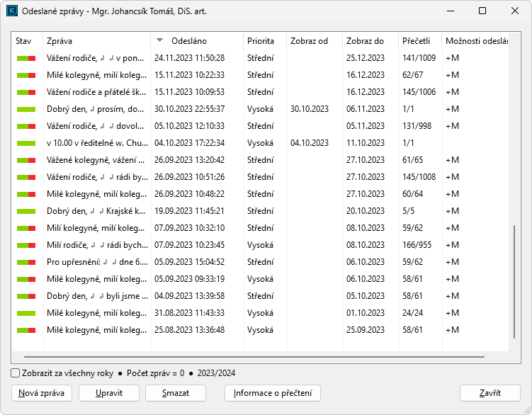The image size is (532, 415).
Task: Click status icon of the 07.09.2023 10:23:45 message
Action: (x=26, y=245)
